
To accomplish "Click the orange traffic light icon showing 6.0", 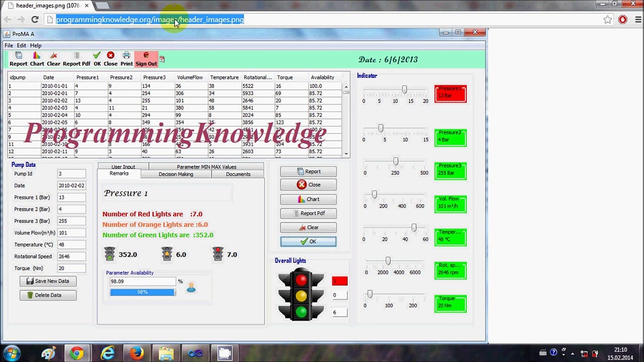I will 167,254.
